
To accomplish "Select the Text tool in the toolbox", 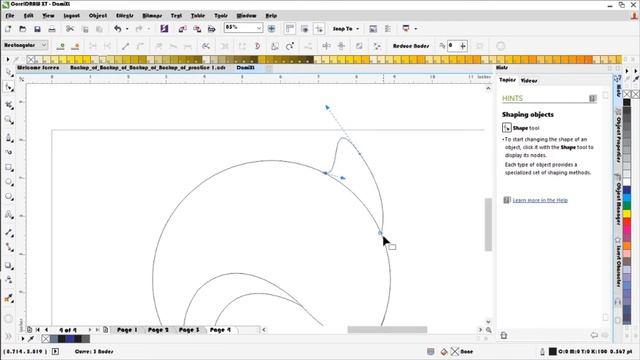I will coord(9,215).
